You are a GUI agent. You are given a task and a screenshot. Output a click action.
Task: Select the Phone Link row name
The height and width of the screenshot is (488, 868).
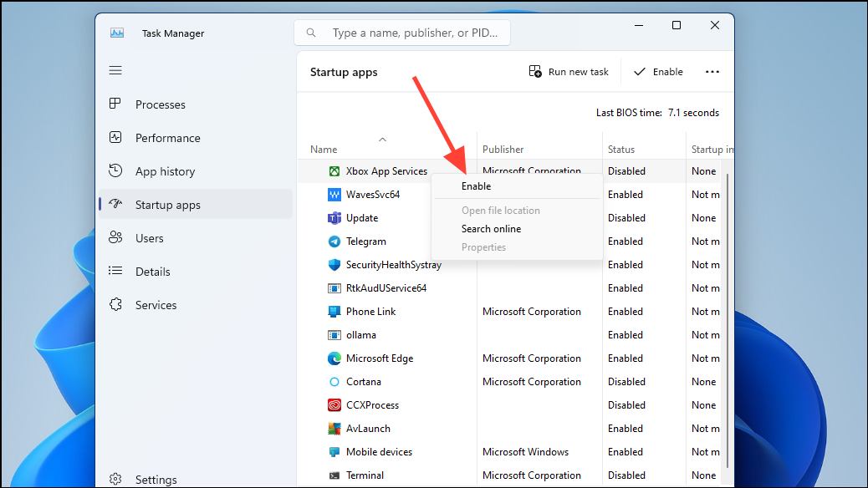pyautogui.click(x=371, y=312)
